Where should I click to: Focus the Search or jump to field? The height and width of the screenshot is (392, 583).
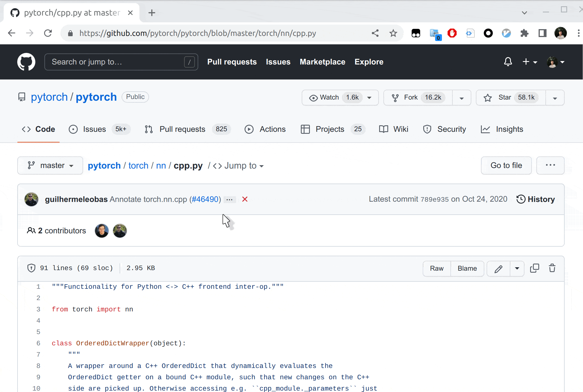[x=121, y=62]
